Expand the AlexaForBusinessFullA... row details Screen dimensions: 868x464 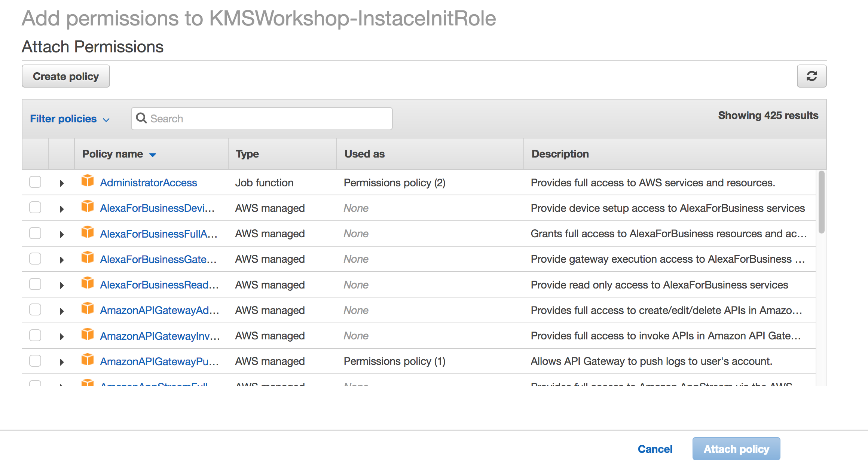62,235
